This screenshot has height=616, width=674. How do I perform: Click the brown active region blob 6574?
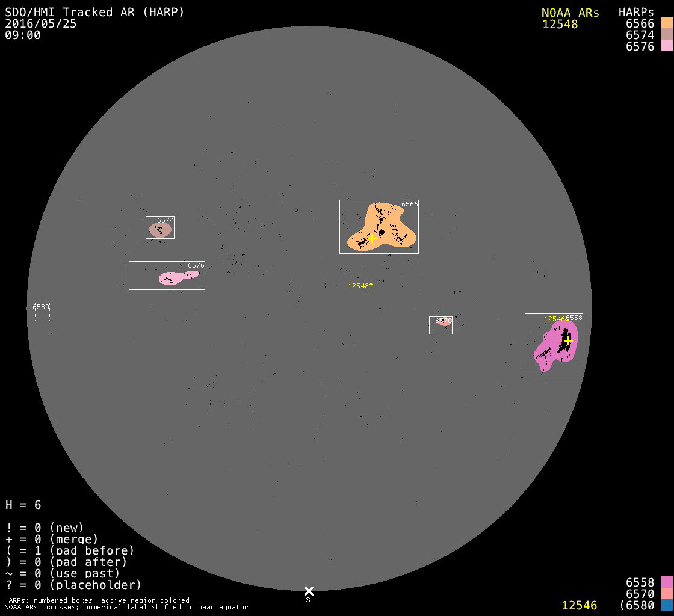[x=160, y=230]
